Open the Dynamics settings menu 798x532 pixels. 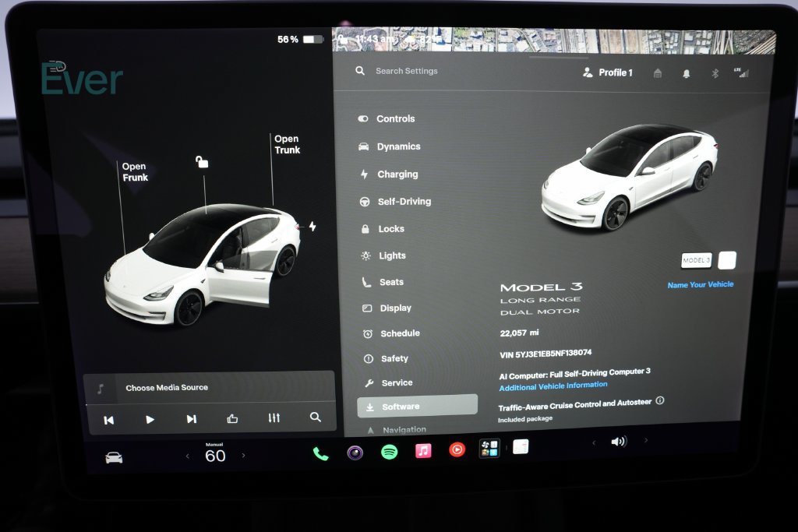[390, 146]
